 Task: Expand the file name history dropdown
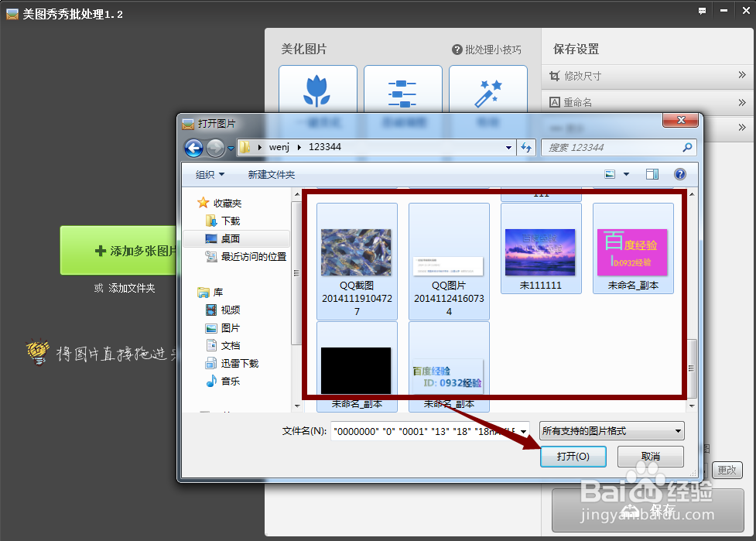coord(524,432)
